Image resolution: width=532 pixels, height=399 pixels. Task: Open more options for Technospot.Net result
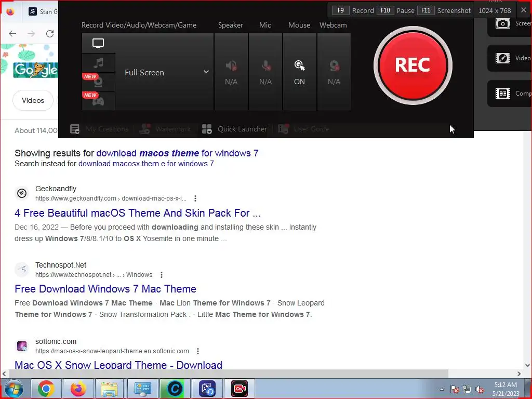(x=162, y=275)
